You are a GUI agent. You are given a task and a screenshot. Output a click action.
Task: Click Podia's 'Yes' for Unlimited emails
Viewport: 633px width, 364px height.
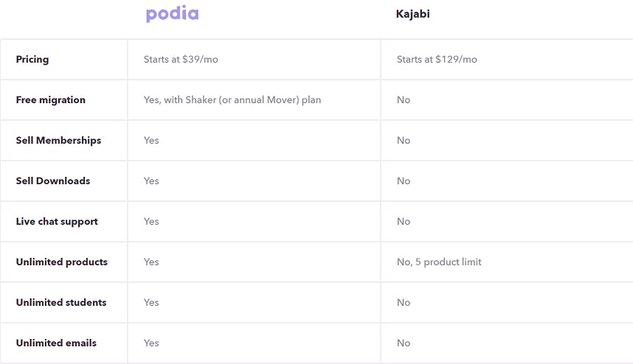[x=151, y=343]
